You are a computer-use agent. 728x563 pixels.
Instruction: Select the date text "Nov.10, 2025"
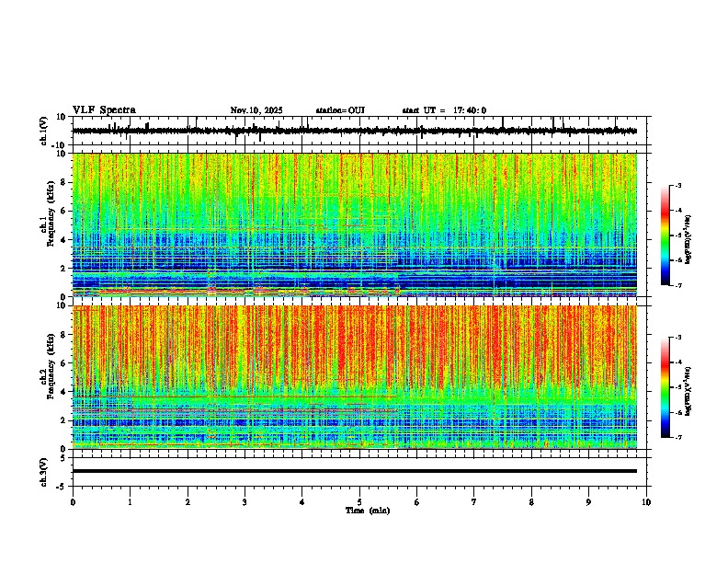pos(256,110)
